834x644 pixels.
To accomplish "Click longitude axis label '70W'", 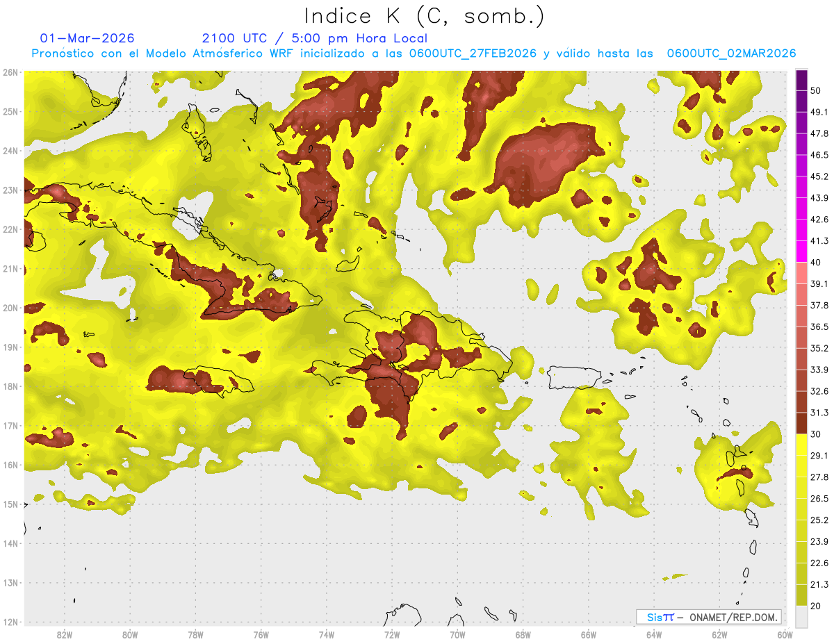I will (457, 635).
